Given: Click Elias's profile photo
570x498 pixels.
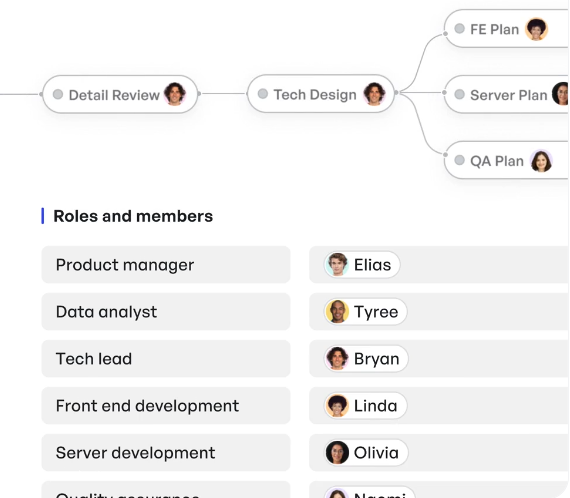Looking at the screenshot, I should tap(337, 265).
